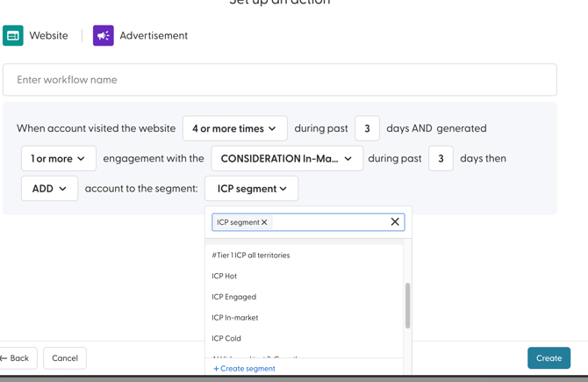Select the 'ICP Hot' segment

225,276
